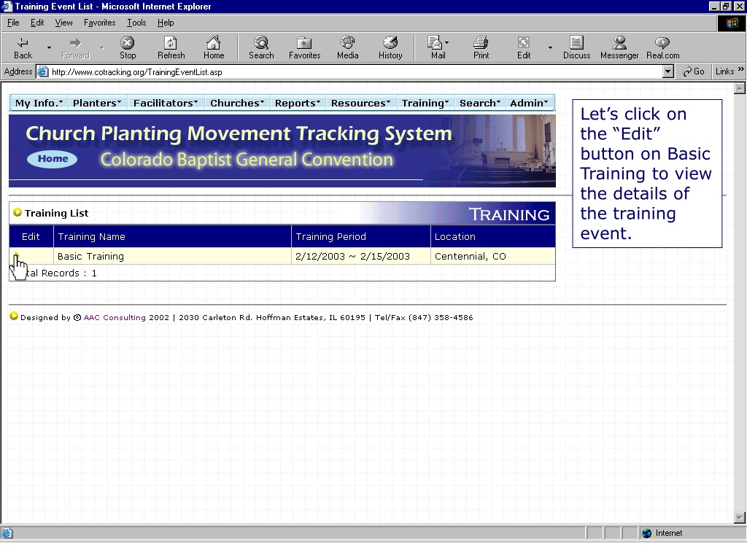Click the Real.com toolbar button
Image resolution: width=747 pixels, height=560 pixels.
pyautogui.click(x=662, y=47)
